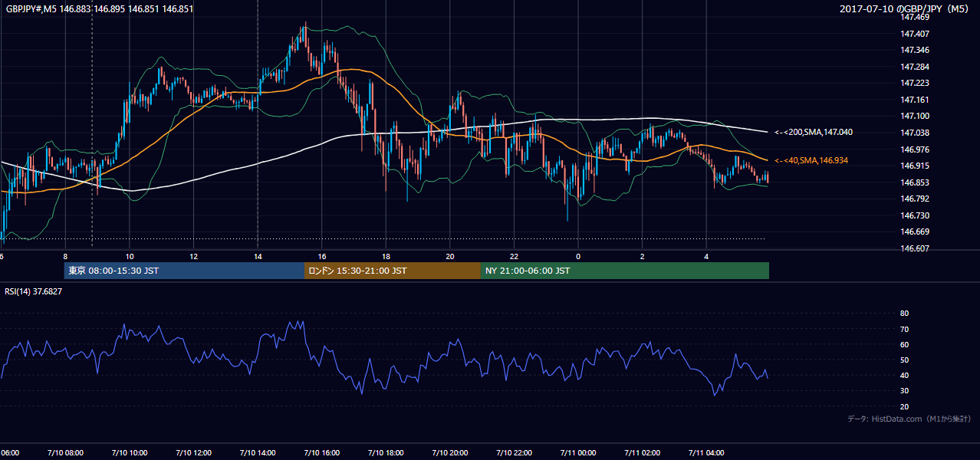Click hour tick 10 under the price chart
This screenshot has width=980, height=460.
coord(130,256)
